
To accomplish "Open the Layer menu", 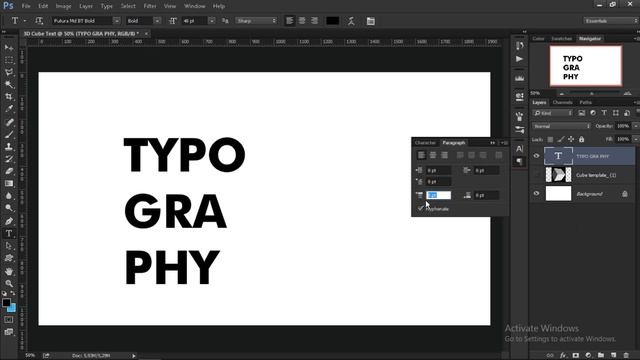I will (x=86, y=6).
